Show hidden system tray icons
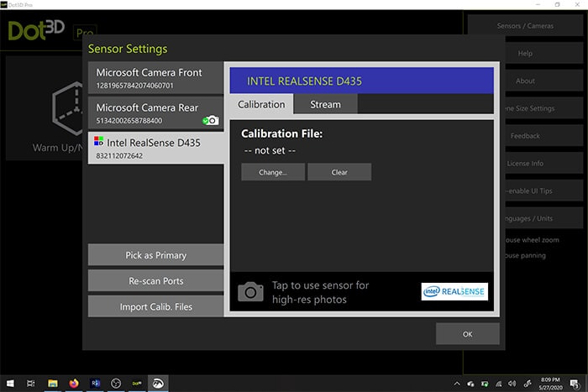This screenshot has width=588, height=392. (x=457, y=384)
